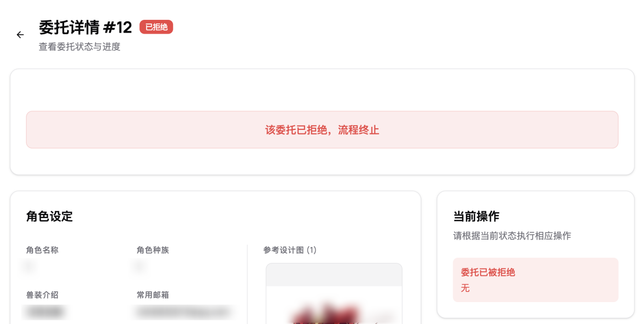Image resolution: width=644 pixels, height=324 pixels.
Task: Click the 该委托已拒绝，流程终止 banner
Action: pyautogui.click(x=322, y=130)
